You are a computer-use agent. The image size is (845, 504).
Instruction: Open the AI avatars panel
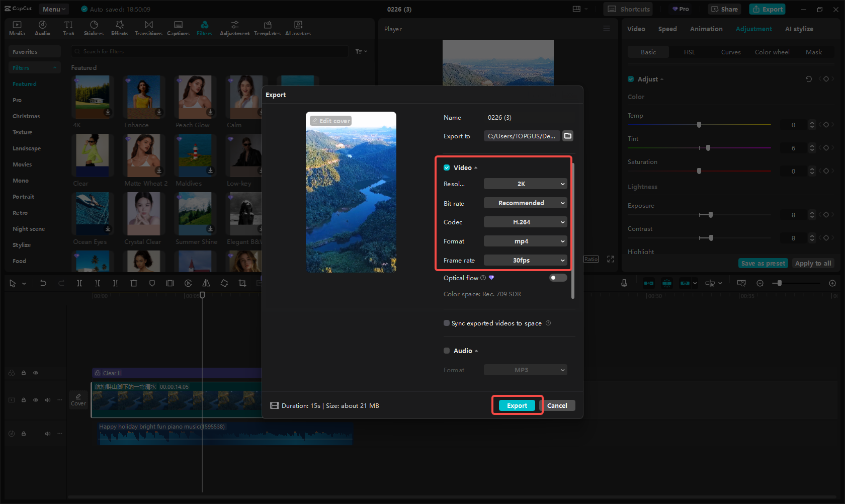click(298, 28)
